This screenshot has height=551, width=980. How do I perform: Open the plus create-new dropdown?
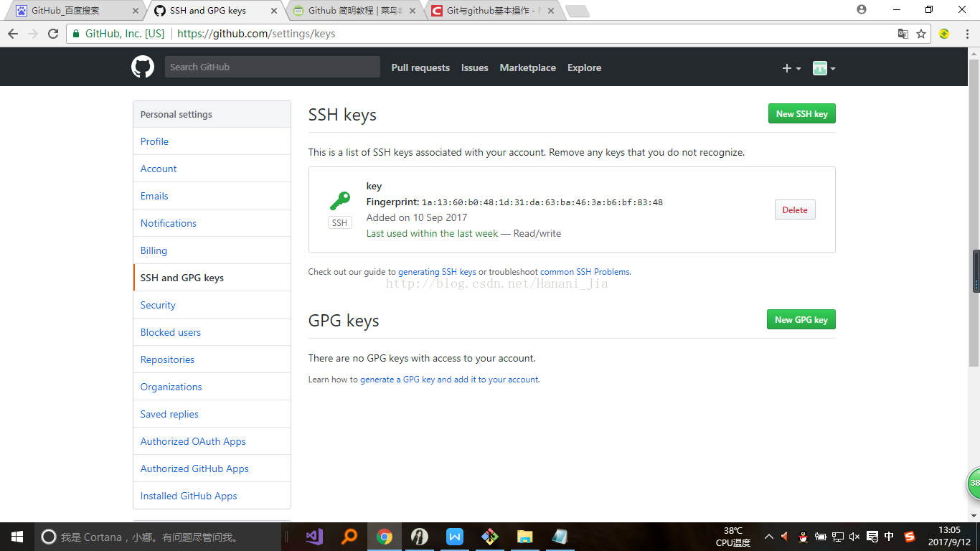pos(791,68)
